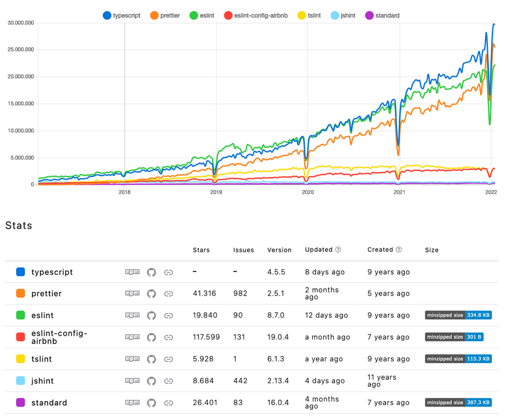Open the GitHub icon for standard
This screenshot has width=505, height=420.
(x=151, y=403)
